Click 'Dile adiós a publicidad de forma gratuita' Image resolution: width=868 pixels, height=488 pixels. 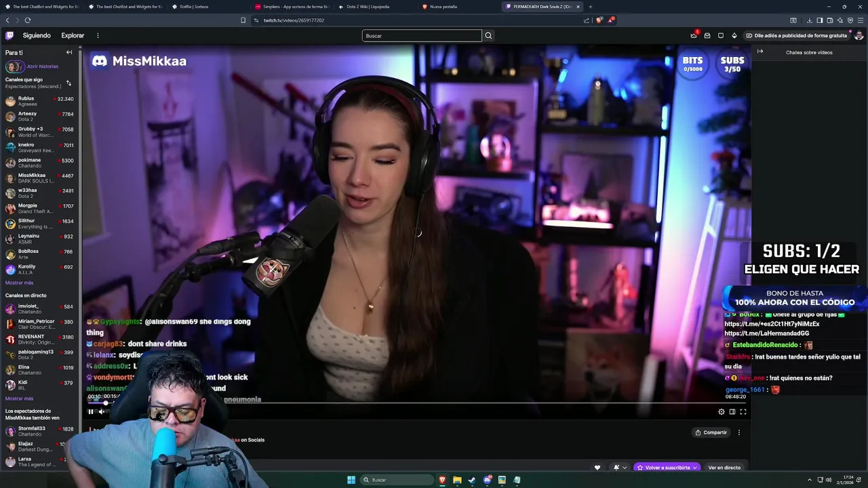pos(796,35)
